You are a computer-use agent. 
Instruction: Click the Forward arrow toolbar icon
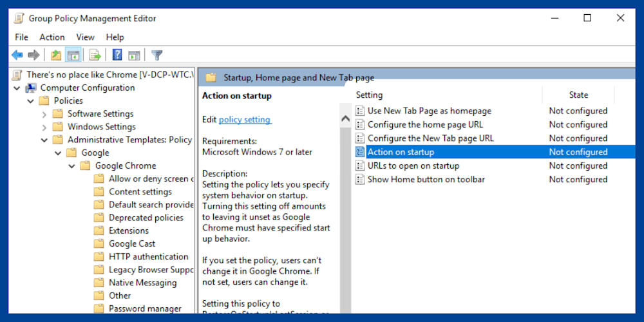tap(33, 55)
